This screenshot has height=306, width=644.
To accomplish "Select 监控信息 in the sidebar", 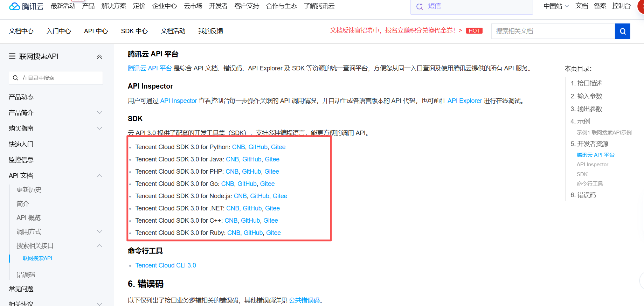I will pos(21,160).
